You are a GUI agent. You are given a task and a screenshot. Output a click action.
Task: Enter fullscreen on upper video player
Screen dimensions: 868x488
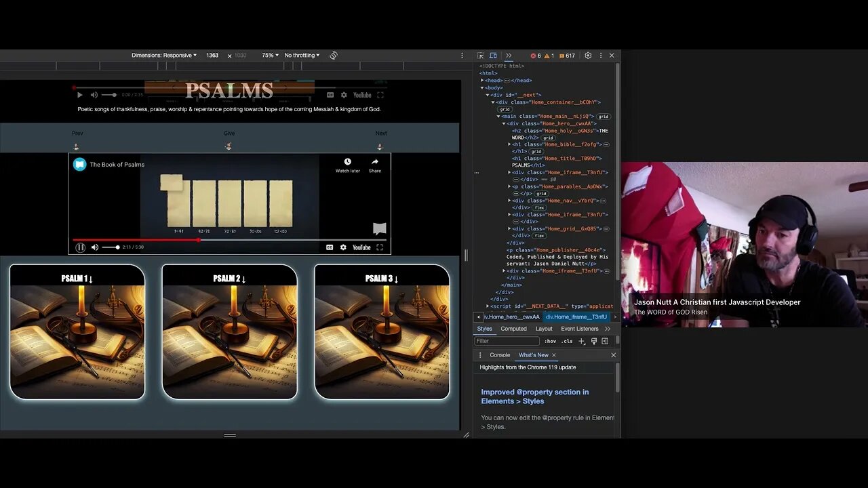[380, 95]
